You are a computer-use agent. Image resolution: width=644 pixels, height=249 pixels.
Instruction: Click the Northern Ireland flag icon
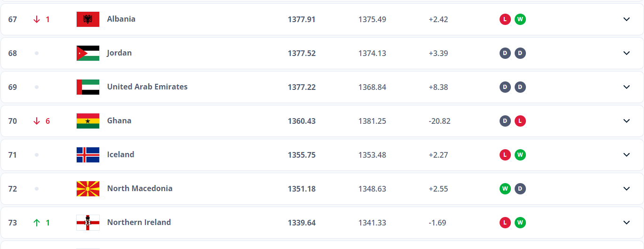[x=88, y=223]
